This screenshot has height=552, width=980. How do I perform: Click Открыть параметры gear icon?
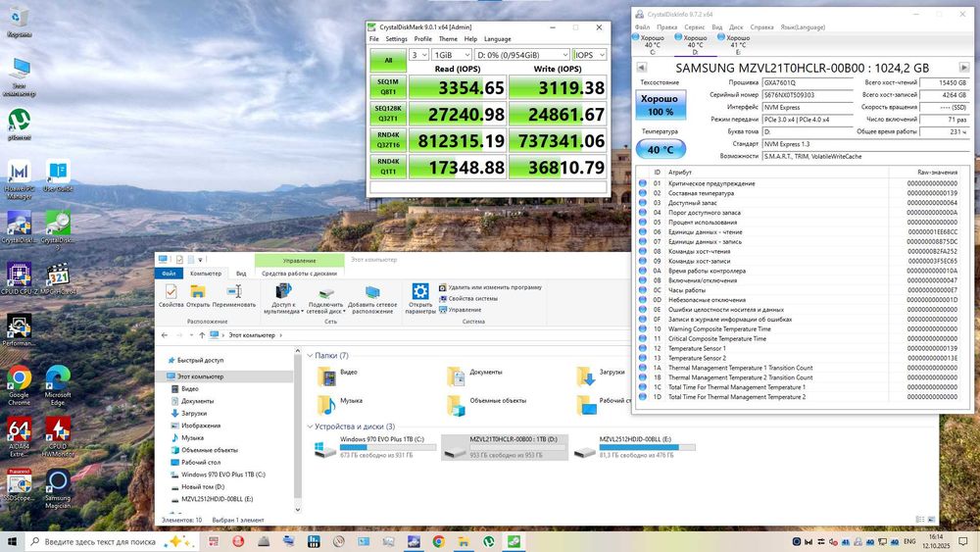pos(420,297)
